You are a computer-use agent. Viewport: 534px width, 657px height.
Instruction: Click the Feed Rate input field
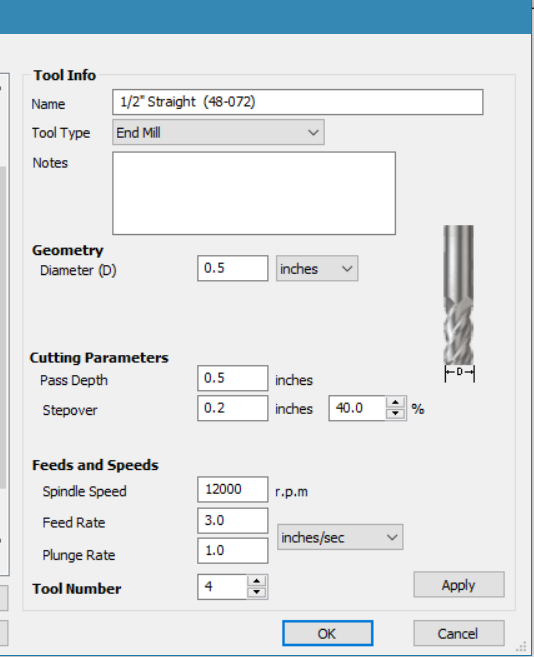pyautogui.click(x=233, y=521)
